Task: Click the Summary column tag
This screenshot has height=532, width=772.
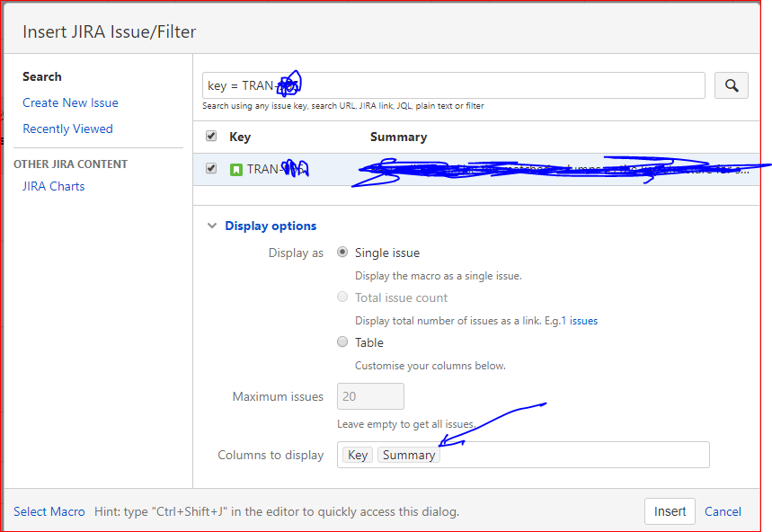Action: [409, 456]
